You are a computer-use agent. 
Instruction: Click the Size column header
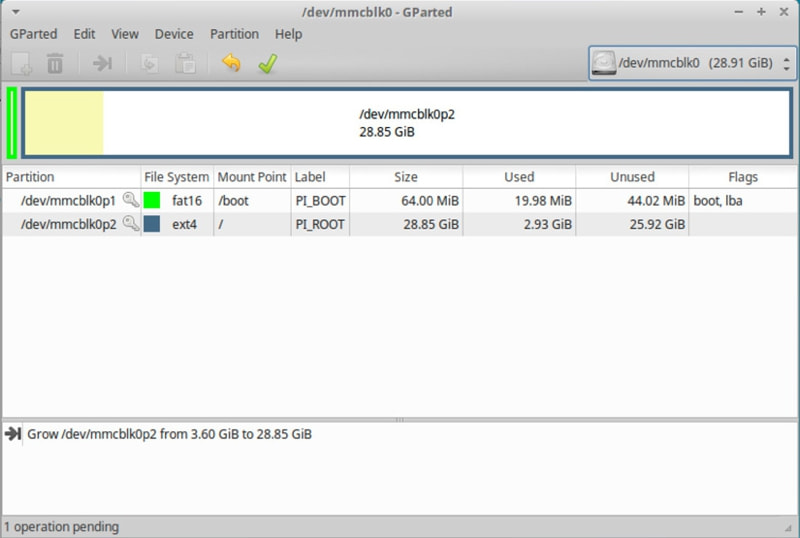[x=406, y=177]
